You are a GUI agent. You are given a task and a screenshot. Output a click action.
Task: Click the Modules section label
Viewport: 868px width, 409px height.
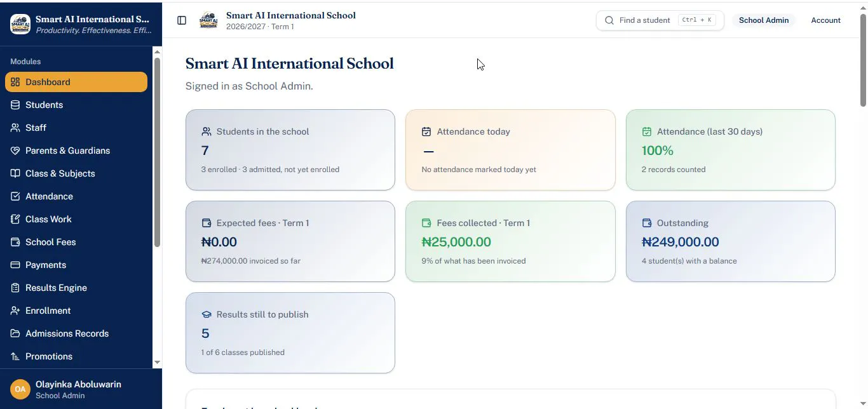click(25, 62)
